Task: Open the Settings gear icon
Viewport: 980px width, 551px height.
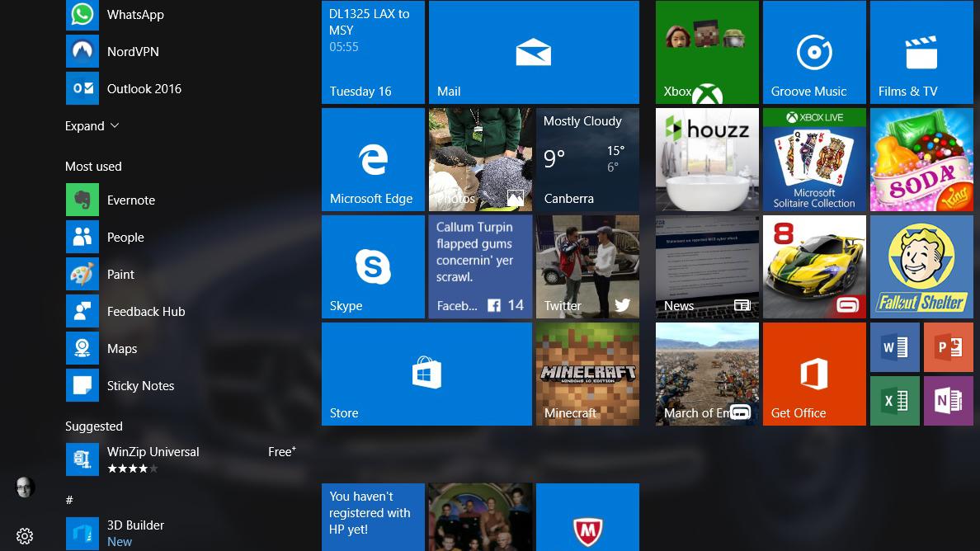Action: pos(25,536)
